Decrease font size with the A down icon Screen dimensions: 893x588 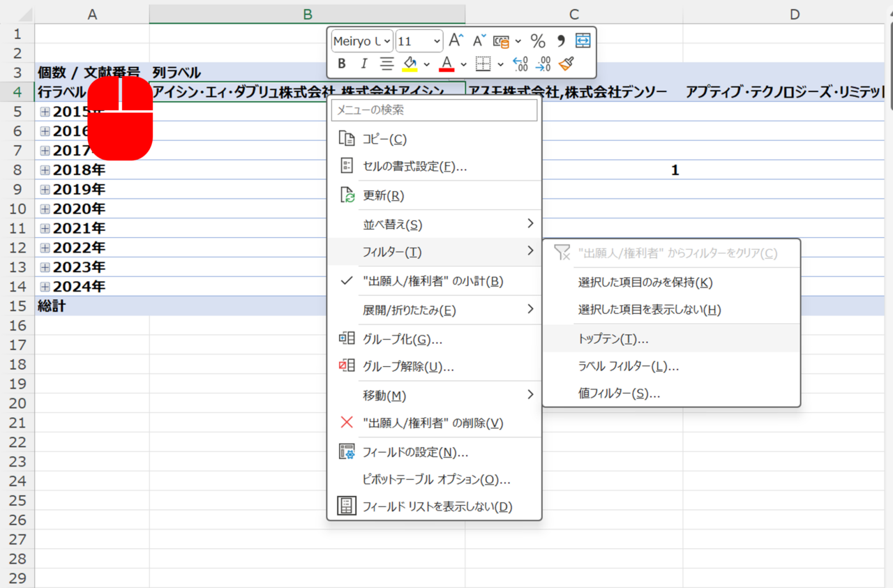point(479,40)
